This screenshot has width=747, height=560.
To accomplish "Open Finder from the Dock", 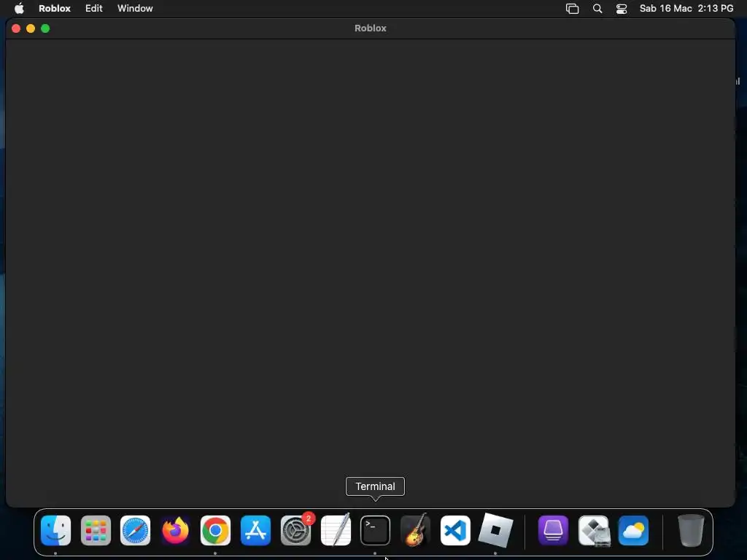I will (x=55, y=531).
